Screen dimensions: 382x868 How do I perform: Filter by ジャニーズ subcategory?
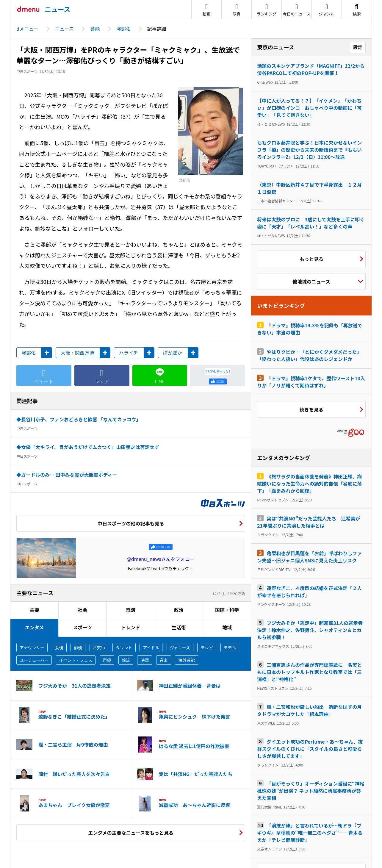(180, 647)
